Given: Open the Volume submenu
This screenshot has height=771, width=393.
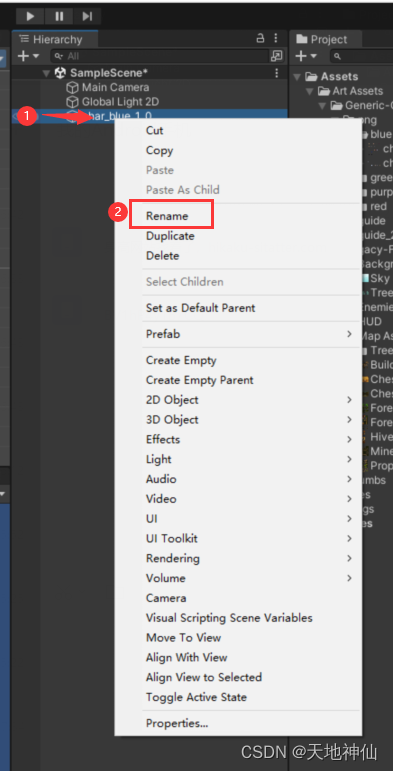Looking at the screenshot, I should point(238,578).
